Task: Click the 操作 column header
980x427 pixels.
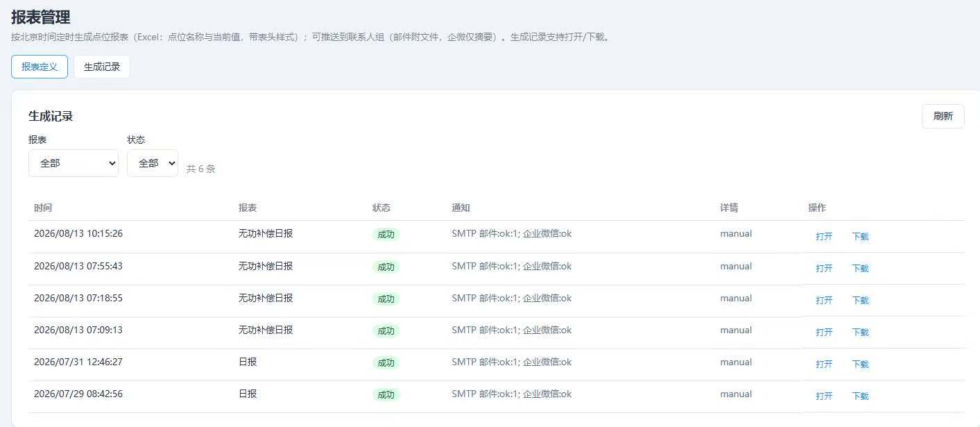Action: 817,208
